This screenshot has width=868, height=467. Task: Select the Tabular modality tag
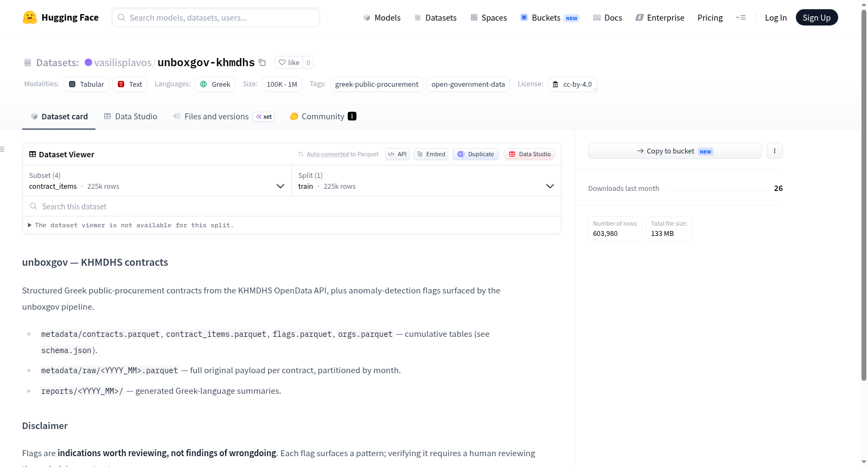pos(86,84)
